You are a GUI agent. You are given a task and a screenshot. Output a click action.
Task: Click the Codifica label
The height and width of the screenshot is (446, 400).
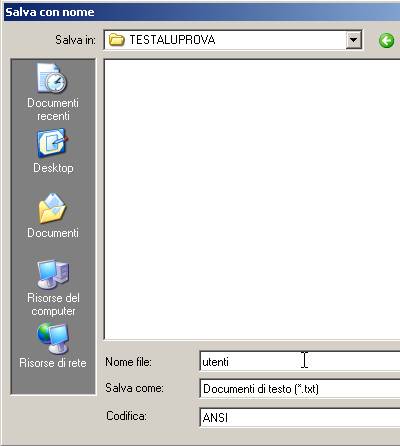[126, 416]
